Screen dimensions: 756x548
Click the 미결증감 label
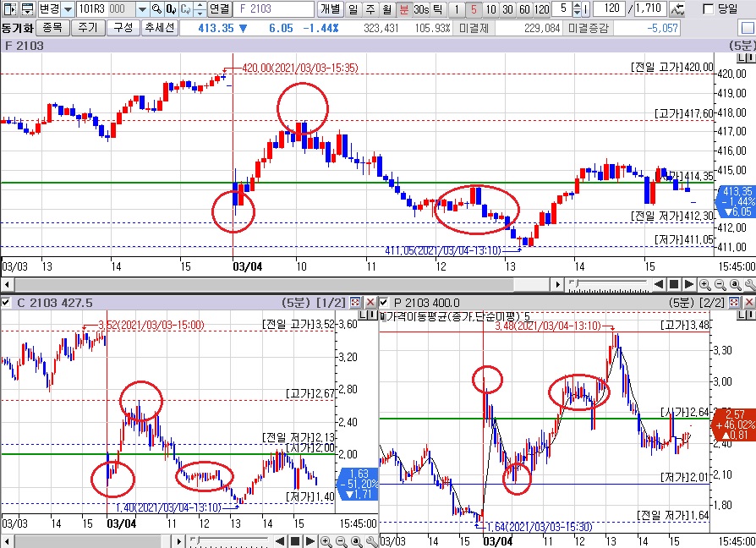[588, 29]
